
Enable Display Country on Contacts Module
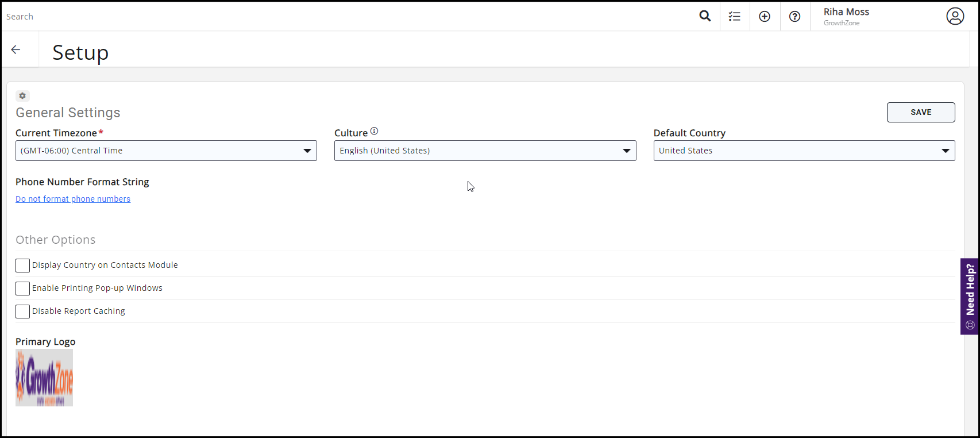click(23, 266)
